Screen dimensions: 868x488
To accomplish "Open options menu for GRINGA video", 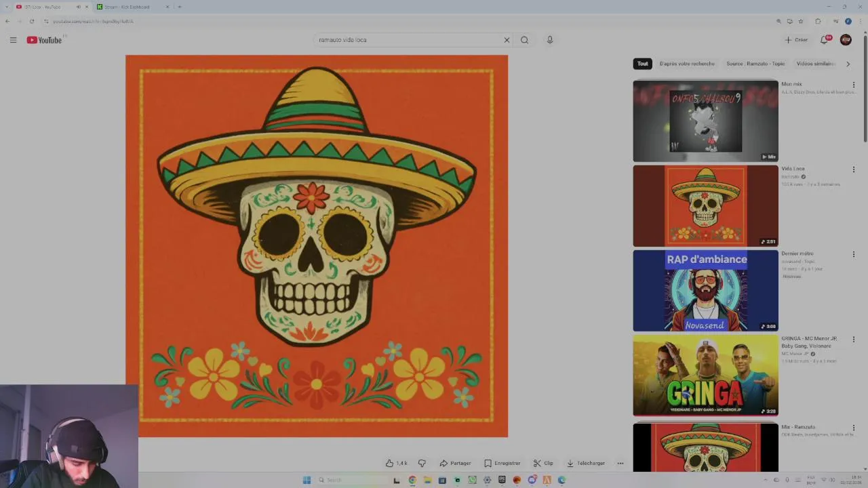I will pyautogui.click(x=854, y=339).
